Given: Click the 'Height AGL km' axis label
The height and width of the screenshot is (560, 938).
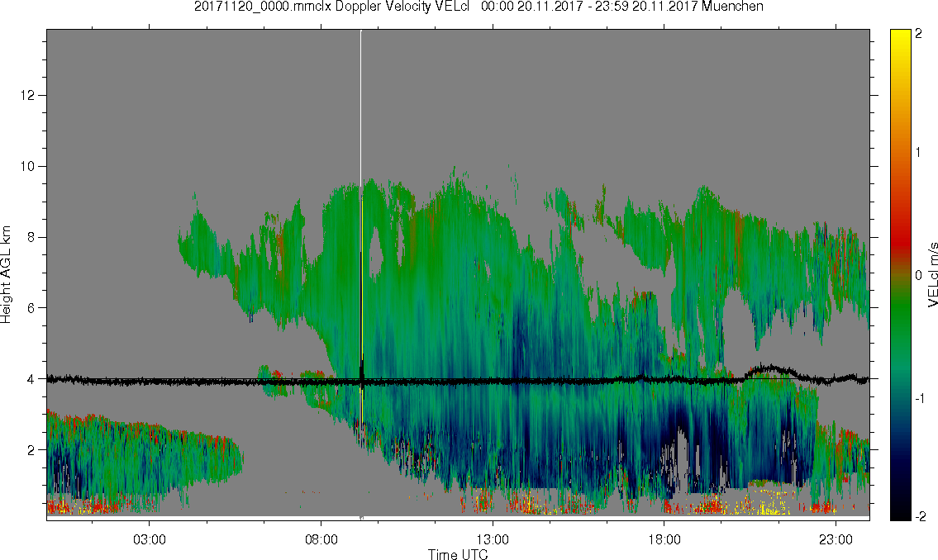Looking at the screenshot, I should point(6,275).
